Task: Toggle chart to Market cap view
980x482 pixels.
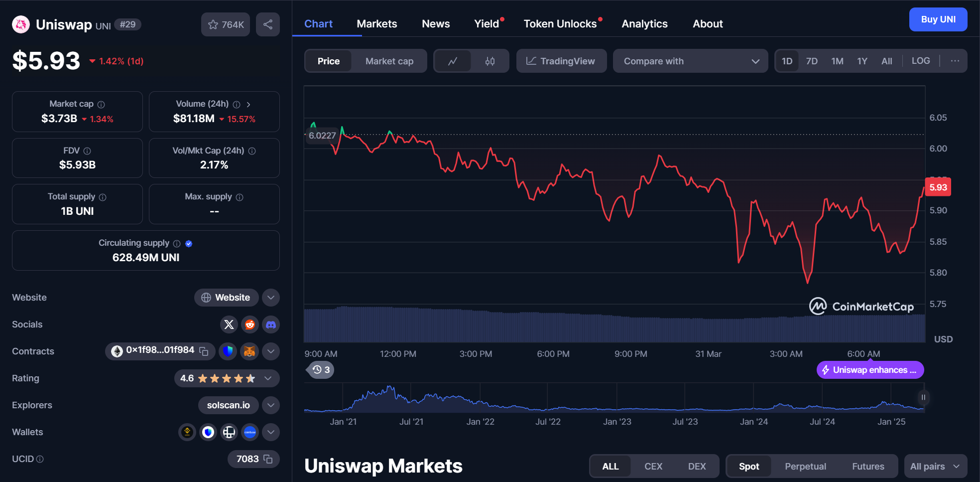Action: click(x=389, y=61)
